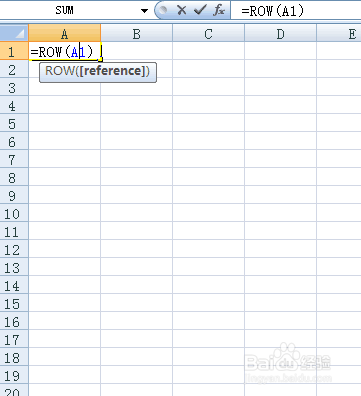Click inside cell A1 editing =ROW(A1)
The image size is (361, 396).
coord(65,51)
